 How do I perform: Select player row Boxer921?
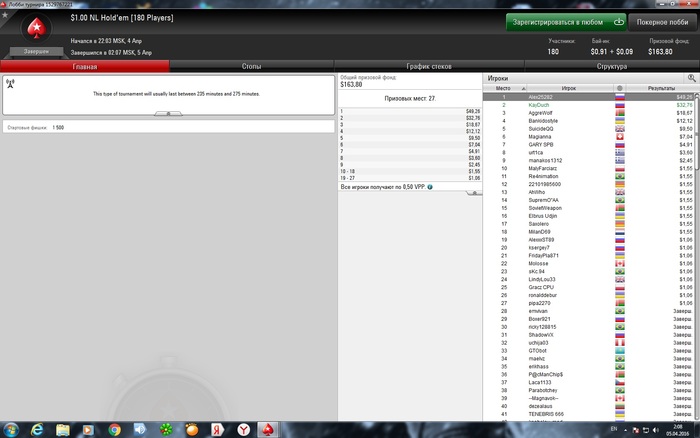588,319
